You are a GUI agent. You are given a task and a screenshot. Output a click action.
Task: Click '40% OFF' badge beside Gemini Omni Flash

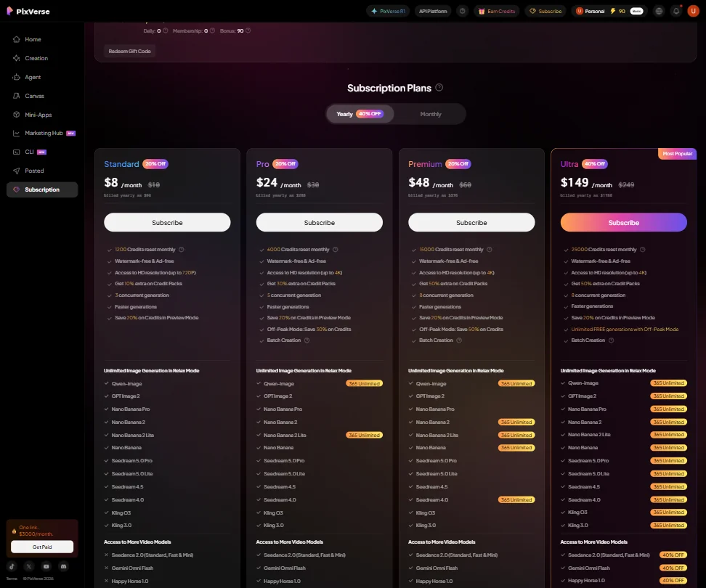673,568
